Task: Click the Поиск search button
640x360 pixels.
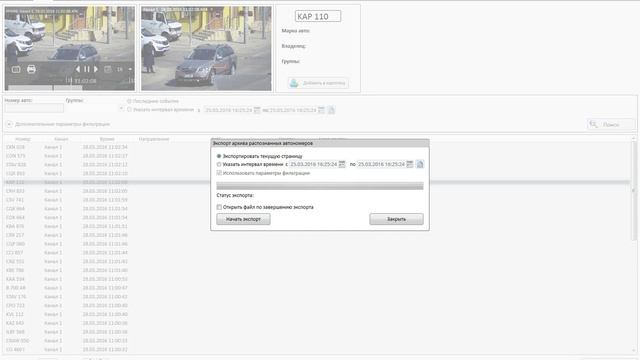Action: [611, 124]
